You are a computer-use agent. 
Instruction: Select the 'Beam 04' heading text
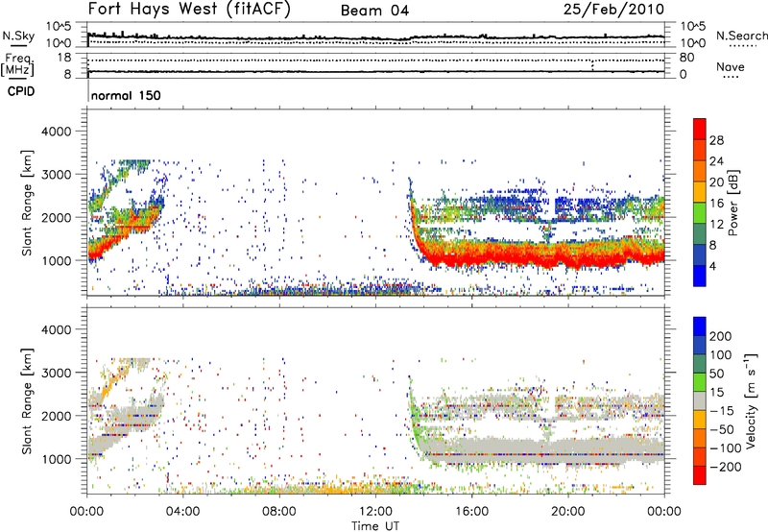(374, 11)
